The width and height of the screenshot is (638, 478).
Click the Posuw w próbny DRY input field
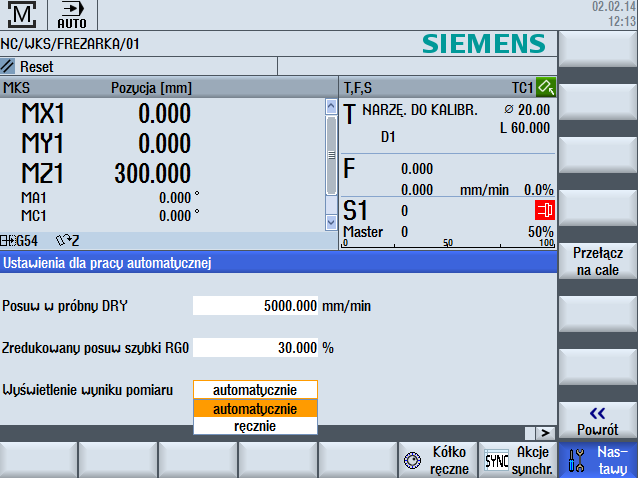click(x=255, y=306)
